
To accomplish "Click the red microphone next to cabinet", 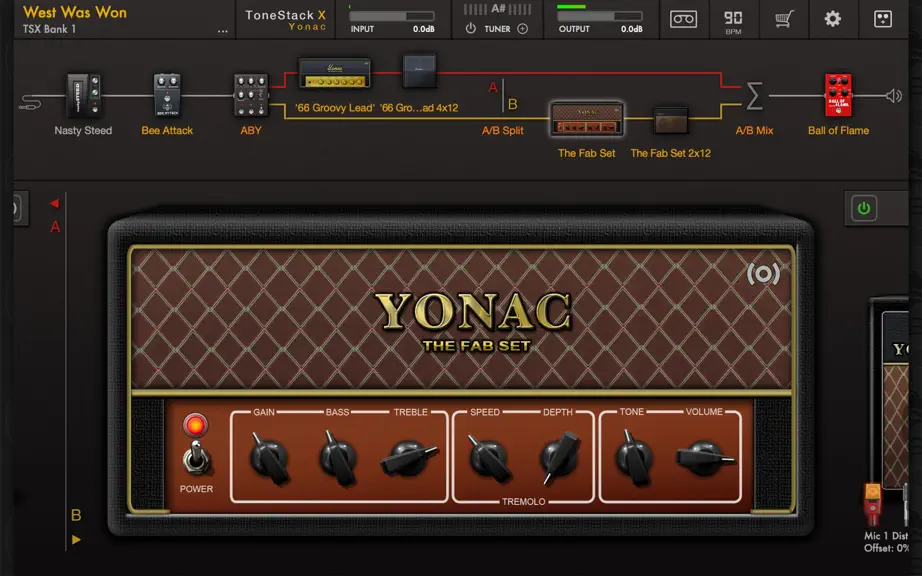I will click(x=873, y=504).
